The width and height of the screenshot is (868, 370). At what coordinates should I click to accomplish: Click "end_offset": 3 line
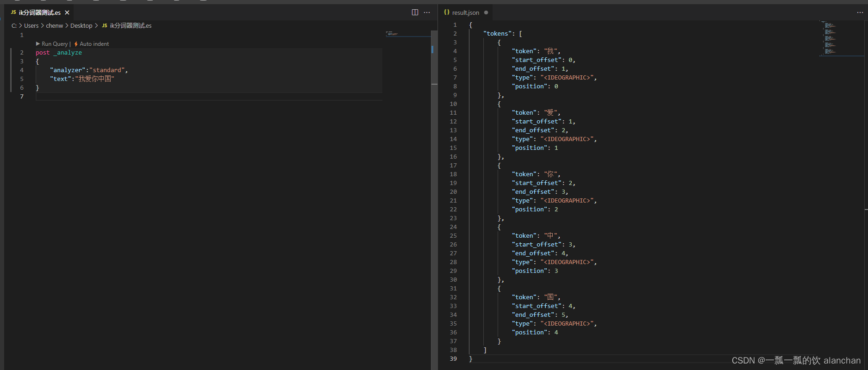pos(540,192)
